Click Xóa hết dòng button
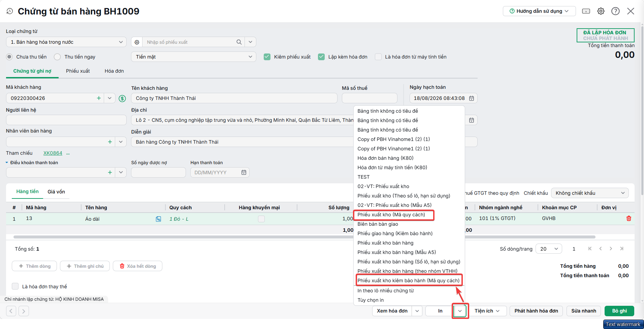The height and width of the screenshot is (329, 644). coord(138,266)
